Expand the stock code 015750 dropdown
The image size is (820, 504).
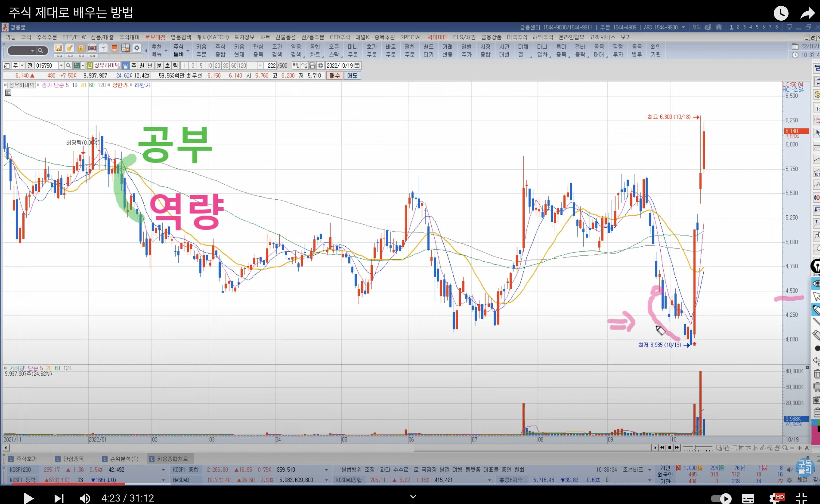[61, 66]
